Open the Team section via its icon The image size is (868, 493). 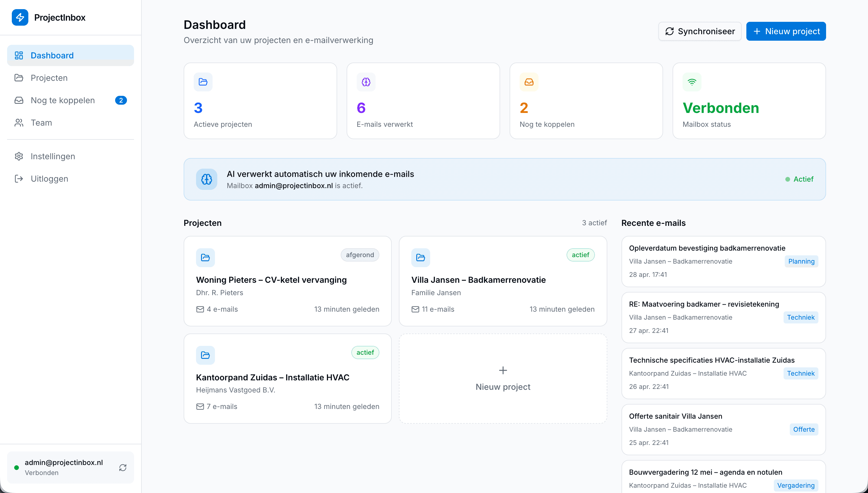point(19,123)
